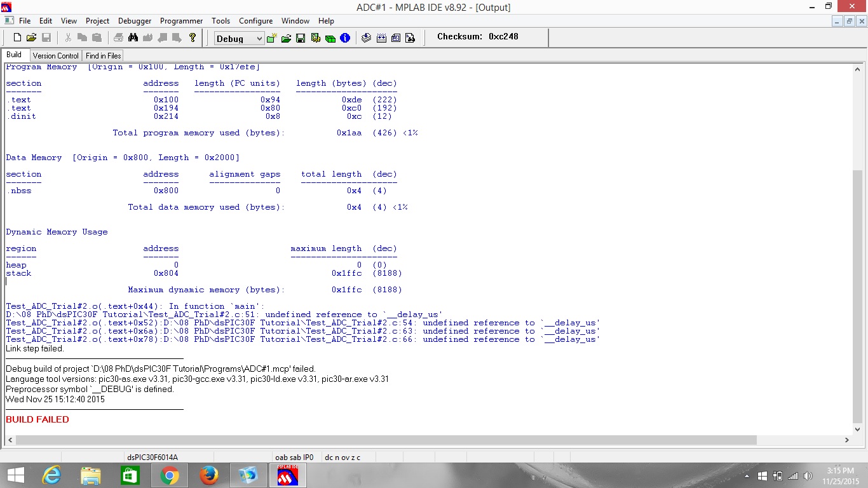Save the workspace with the green floppy icon

tap(301, 38)
